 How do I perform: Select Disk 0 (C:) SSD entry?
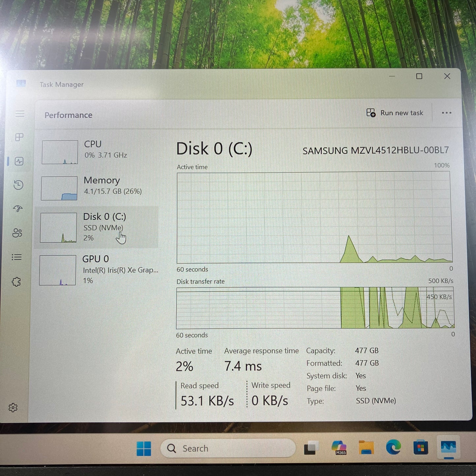tap(99, 227)
